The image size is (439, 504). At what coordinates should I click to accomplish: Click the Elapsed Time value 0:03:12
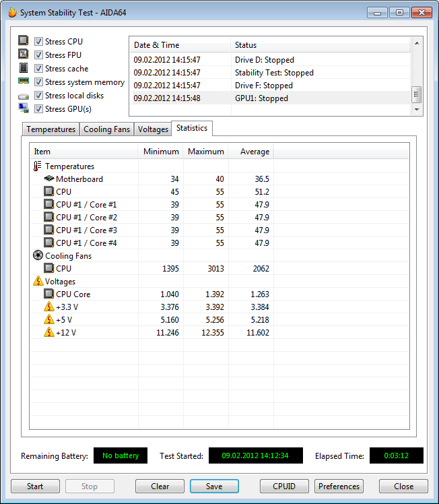click(397, 455)
